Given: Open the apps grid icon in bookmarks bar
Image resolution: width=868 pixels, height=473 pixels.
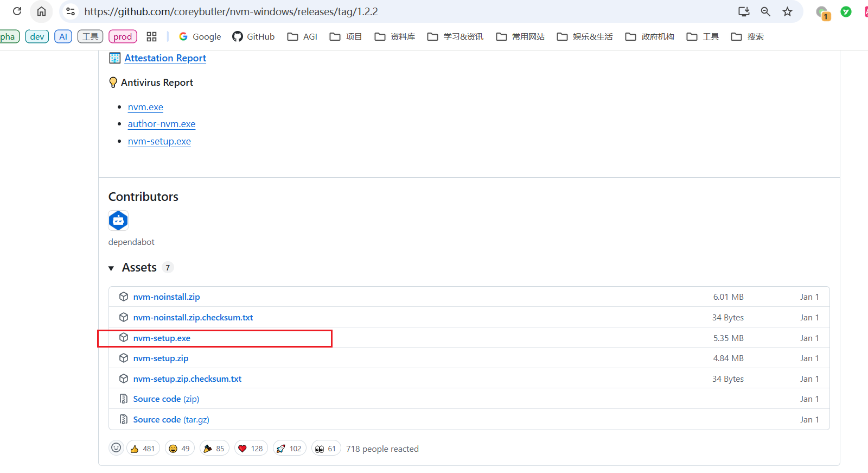Looking at the screenshot, I should click(x=151, y=36).
